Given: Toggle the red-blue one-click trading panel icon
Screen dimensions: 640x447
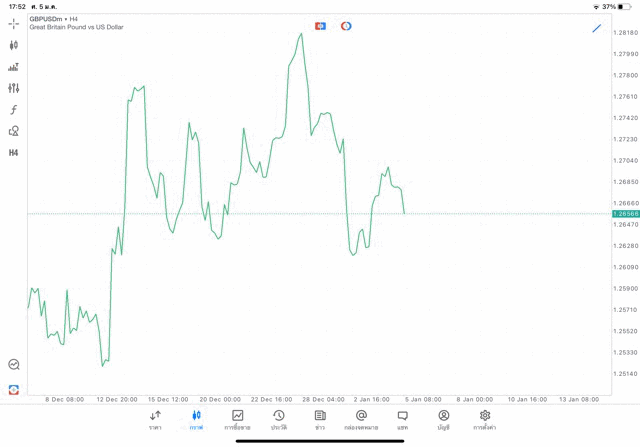Looking at the screenshot, I should tap(320, 26).
